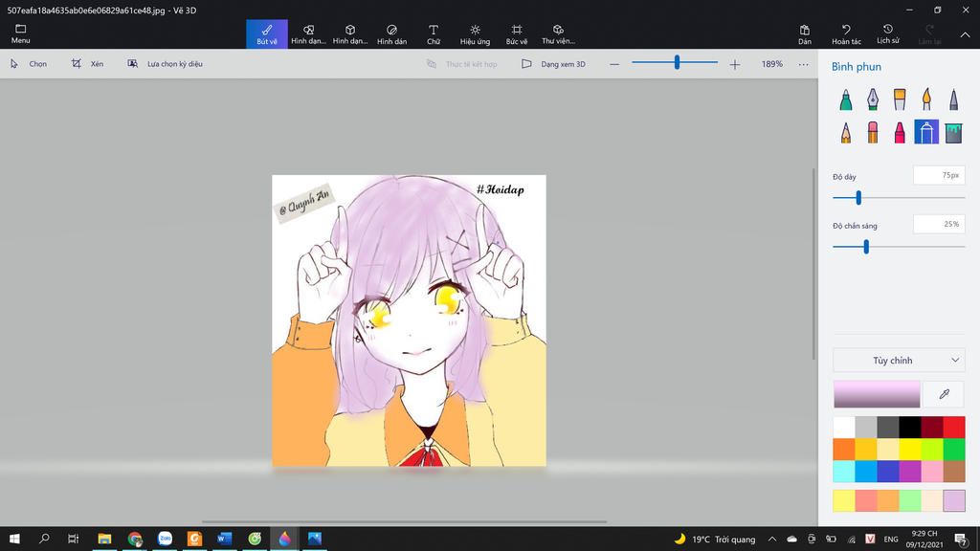Choose the orange swatch in the main palette
980x551 pixels.
[844, 450]
